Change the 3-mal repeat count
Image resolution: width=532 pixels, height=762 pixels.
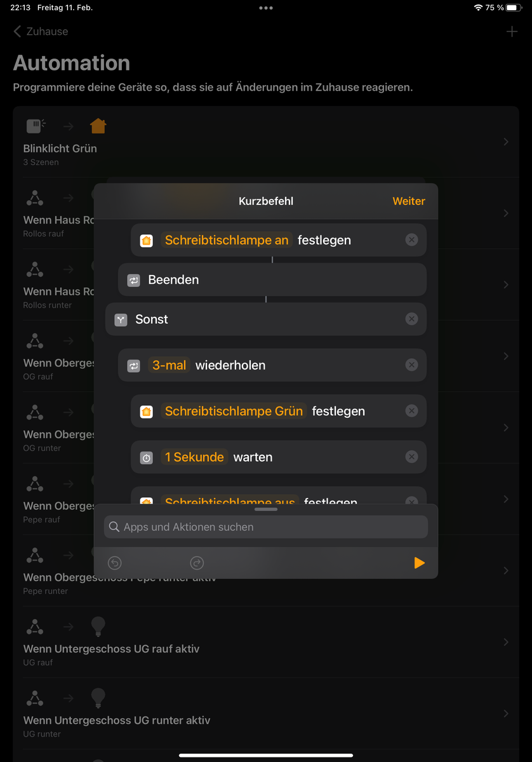pyautogui.click(x=170, y=365)
